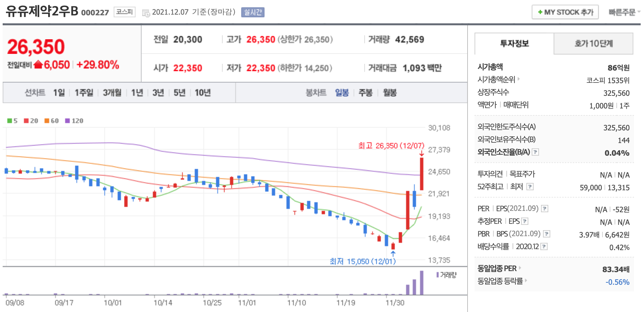
Task: Click the 전일 20,300 value
Action: tap(187, 40)
